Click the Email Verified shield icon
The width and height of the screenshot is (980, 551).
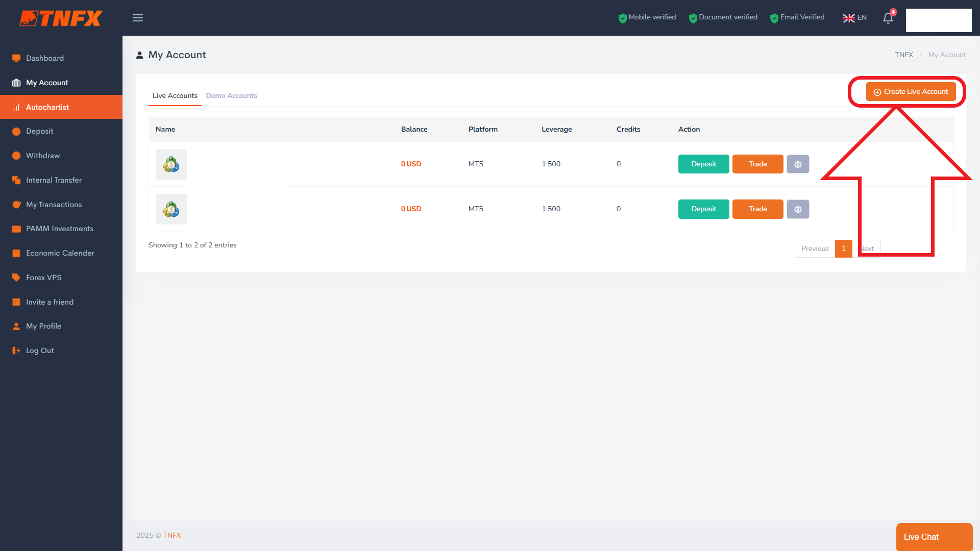(774, 18)
